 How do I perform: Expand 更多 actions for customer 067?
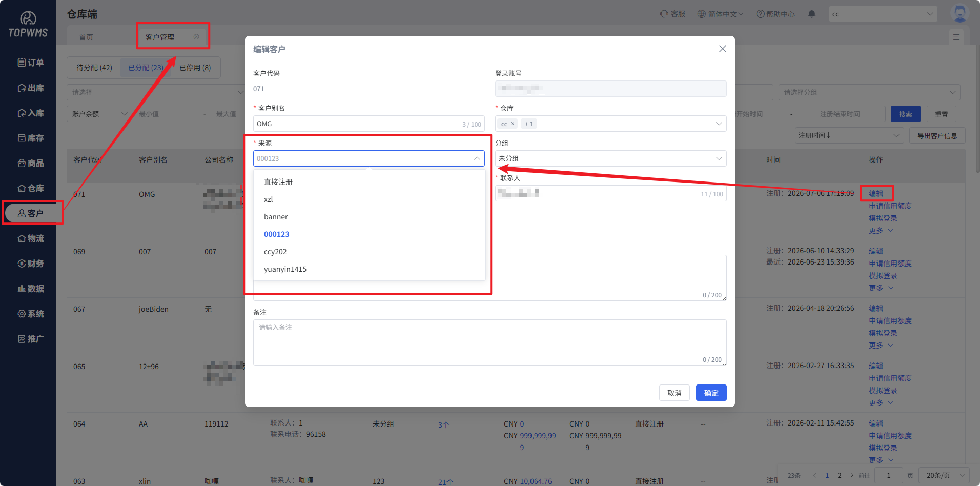point(881,345)
